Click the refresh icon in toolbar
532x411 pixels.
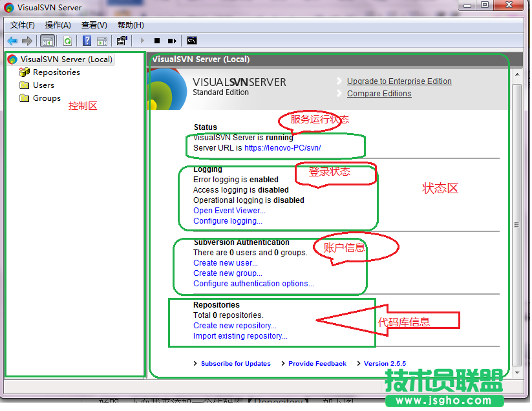[67, 40]
